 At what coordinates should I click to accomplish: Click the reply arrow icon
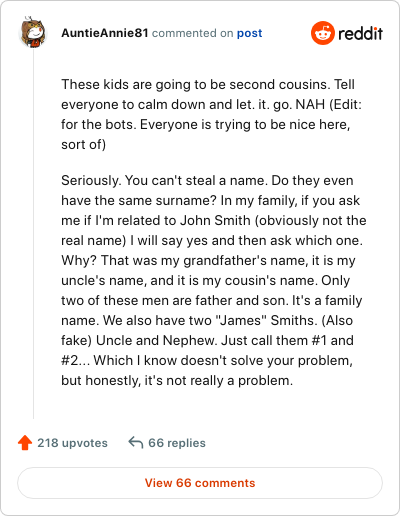coord(136,443)
